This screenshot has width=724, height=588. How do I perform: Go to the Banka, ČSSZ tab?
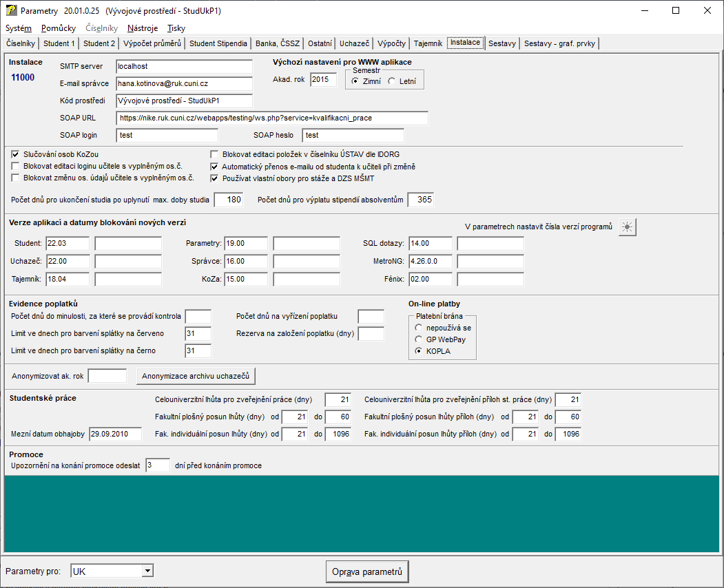coord(277,43)
